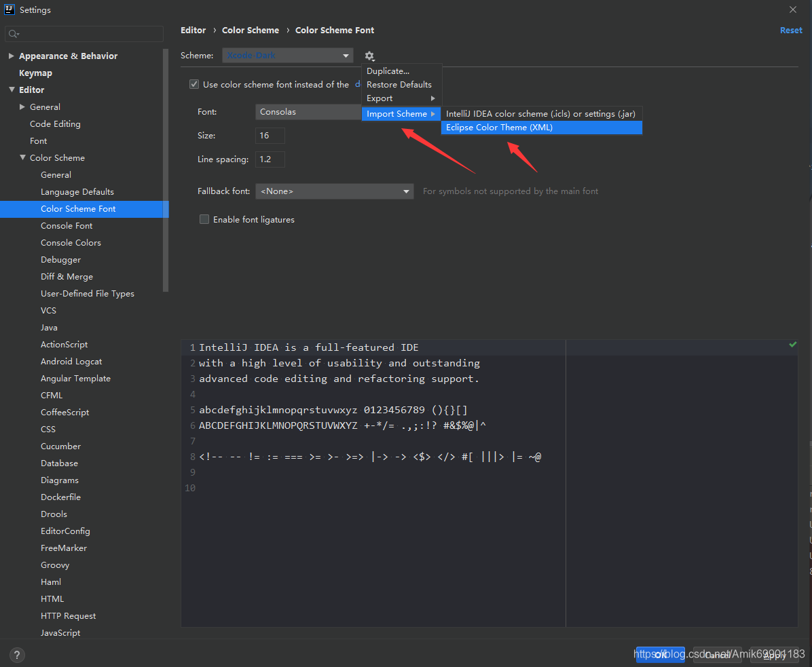Screen dimensions: 812x667
Task: Select Java color scheme item
Action: click(x=49, y=328)
